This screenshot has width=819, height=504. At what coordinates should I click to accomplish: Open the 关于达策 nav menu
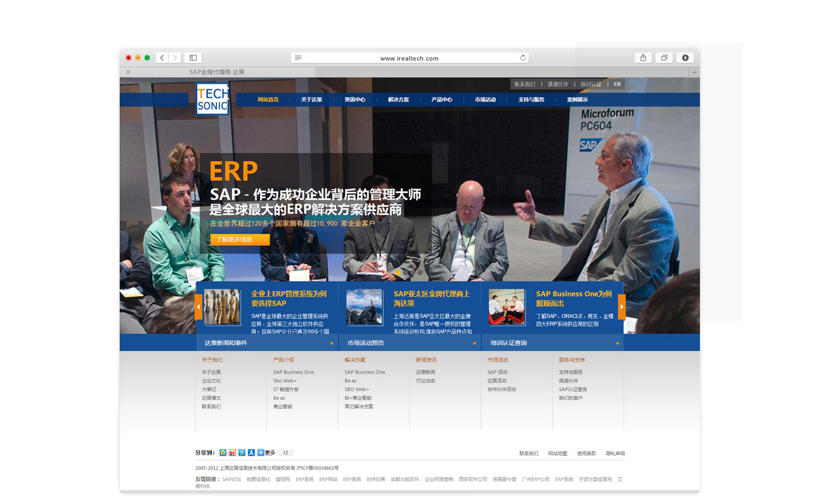pos(311,100)
